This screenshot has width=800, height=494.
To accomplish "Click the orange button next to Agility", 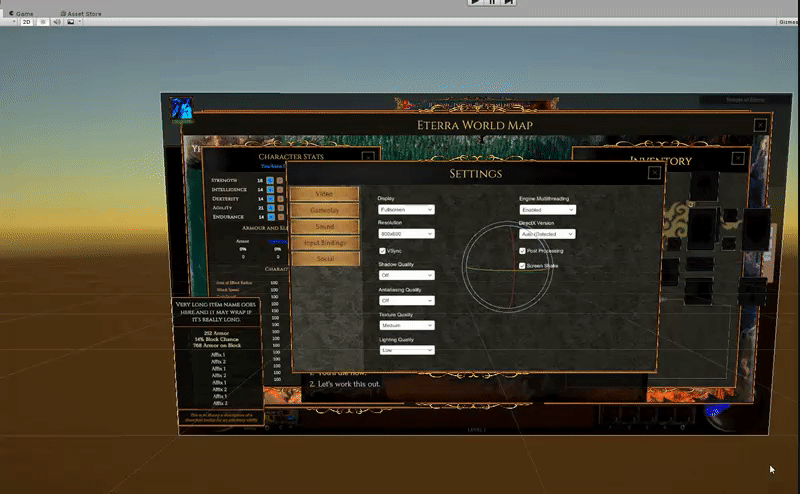I will point(281,208).
